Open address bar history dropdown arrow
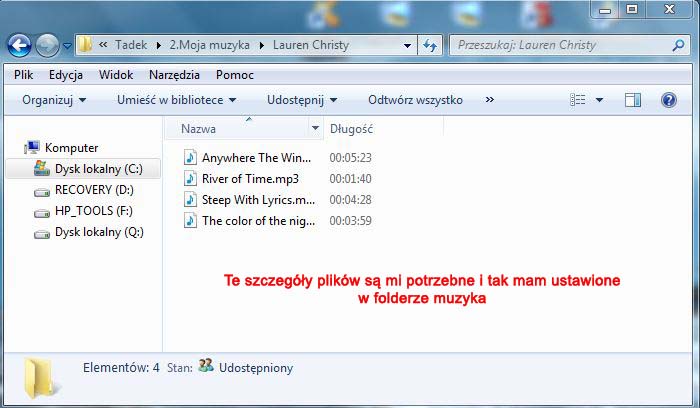This screenshot has width=700, height=408. pyautogui.click(x=407, y=46)
